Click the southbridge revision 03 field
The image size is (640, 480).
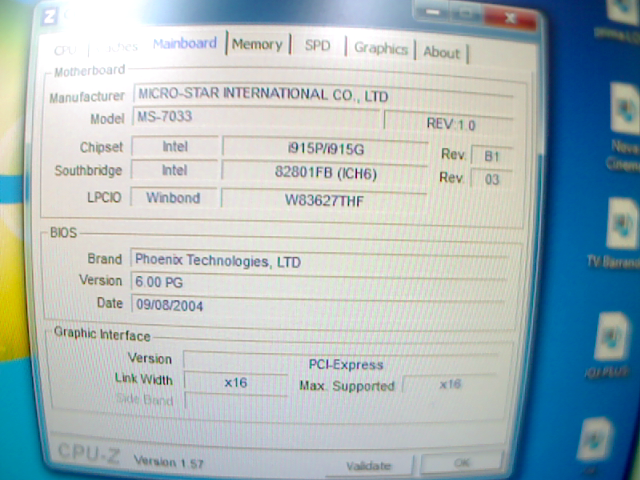(x=491, y=179)
